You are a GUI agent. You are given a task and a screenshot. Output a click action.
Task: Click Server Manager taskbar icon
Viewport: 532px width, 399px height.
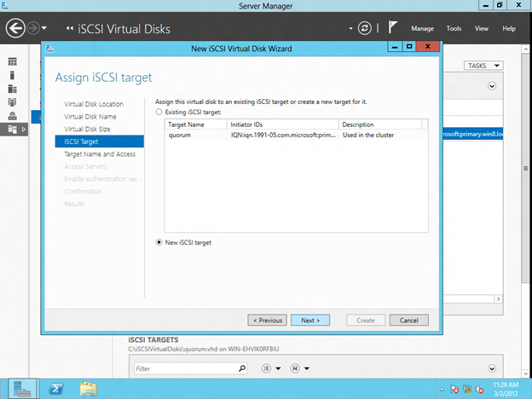(22, 388)
